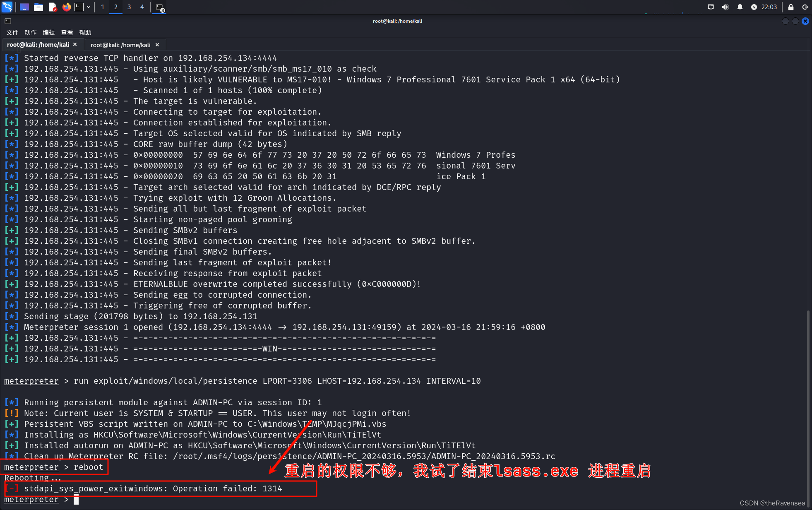Viewport: 812px width, 510px height.
Task: Click the 'run exploit/windows/local/persistence' command
Action: (x=277, y=381)
